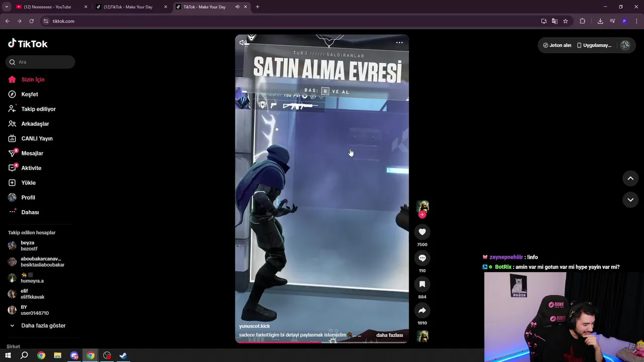Click the tiktok.com address bar
Image resolution: width=644 pixels, height=362 pixels.
pyautogui.click(x=292, y=21)
